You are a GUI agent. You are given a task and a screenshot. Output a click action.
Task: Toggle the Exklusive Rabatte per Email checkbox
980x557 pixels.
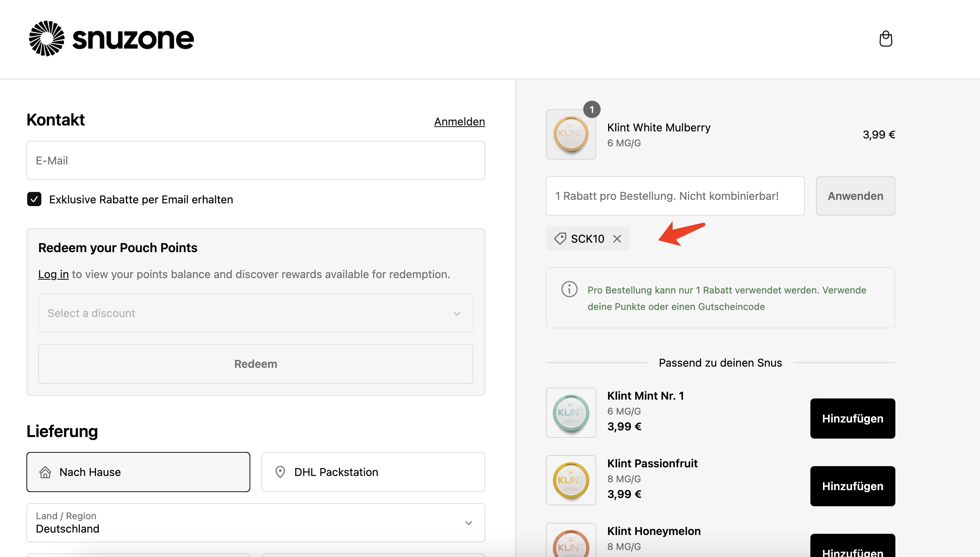point(34,199)
